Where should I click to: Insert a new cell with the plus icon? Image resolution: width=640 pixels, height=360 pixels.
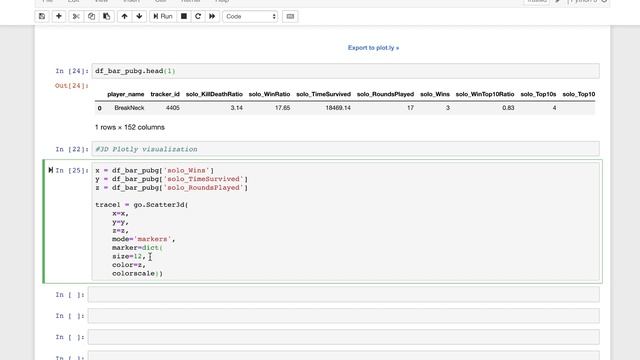pos(59,16)
